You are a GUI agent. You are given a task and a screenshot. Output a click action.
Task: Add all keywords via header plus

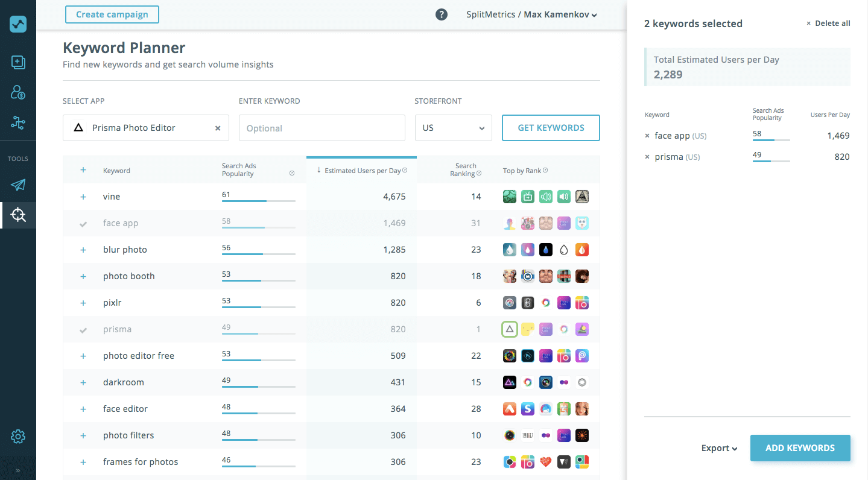click(x=83, y=170)
